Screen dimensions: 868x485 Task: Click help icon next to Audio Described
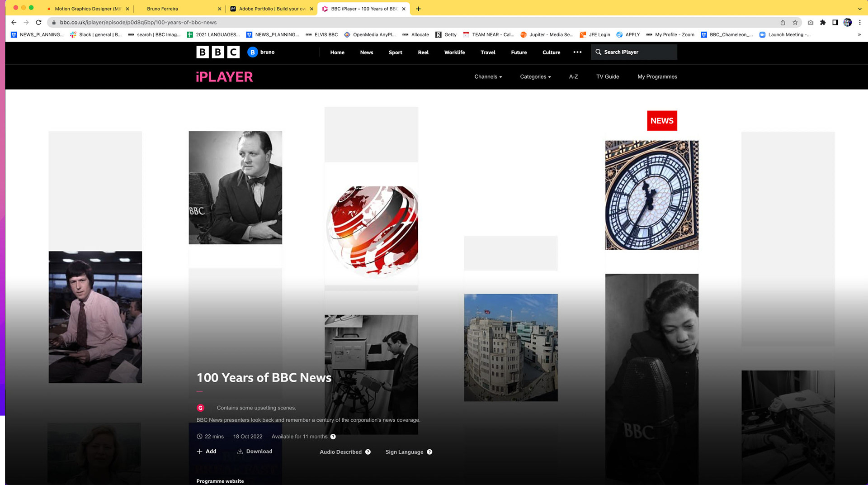click(x=368, y=452)
